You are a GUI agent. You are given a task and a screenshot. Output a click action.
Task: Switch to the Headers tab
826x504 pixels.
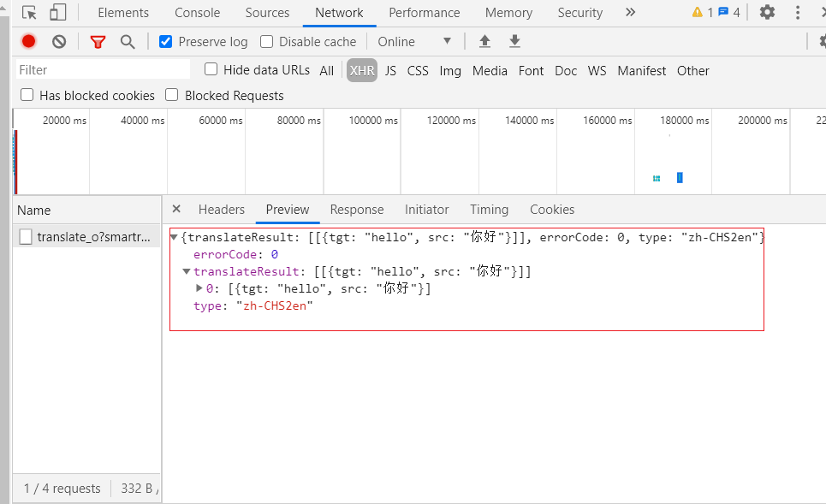click(x=221, y=210)
